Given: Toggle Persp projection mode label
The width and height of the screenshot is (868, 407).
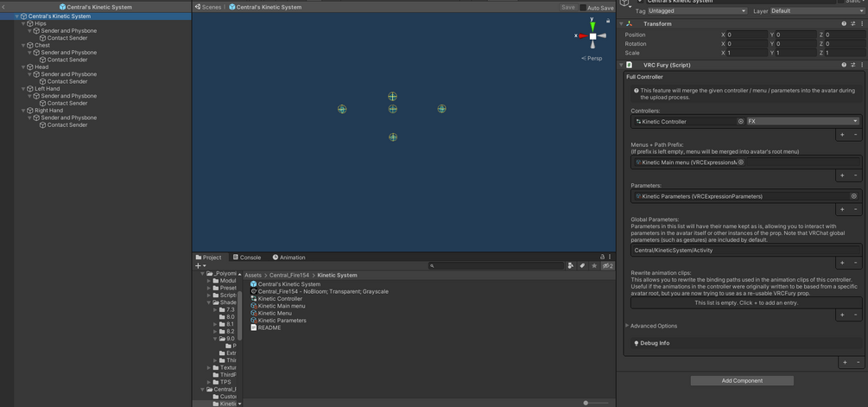Looking at the screenshot, I should coord(592,58).
